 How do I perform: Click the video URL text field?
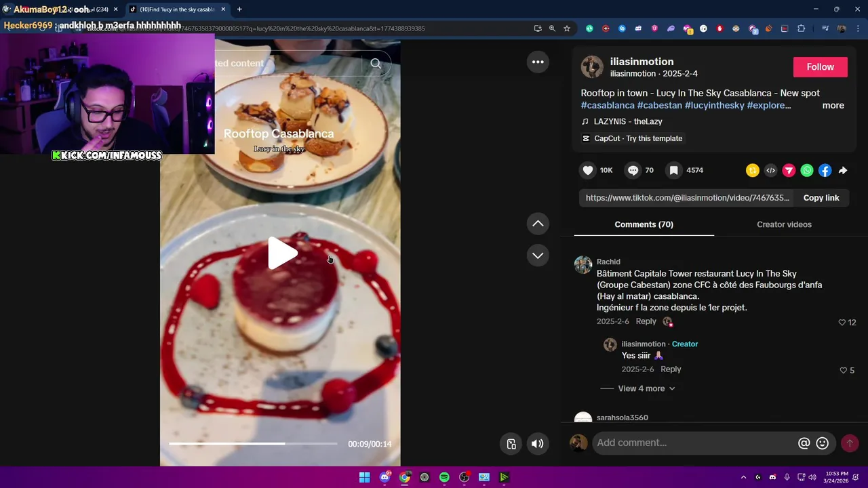coord(688,198)
